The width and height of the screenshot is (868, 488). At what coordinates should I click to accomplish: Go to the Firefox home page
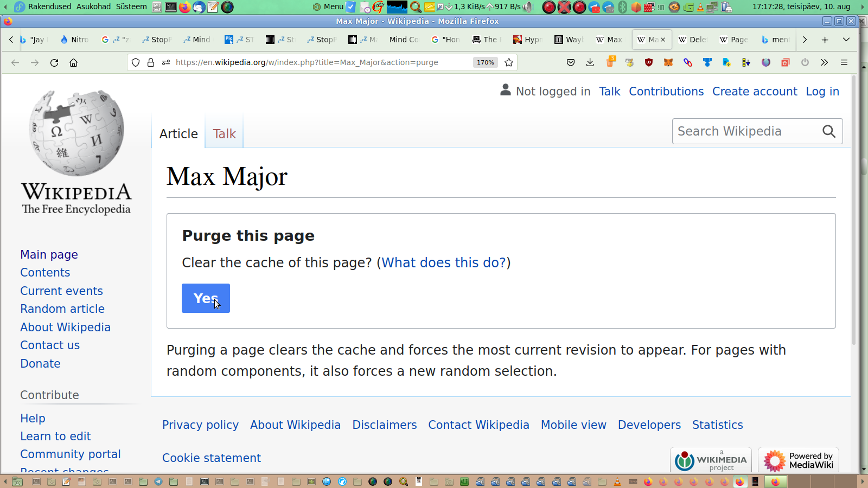(x=74, y=62)
